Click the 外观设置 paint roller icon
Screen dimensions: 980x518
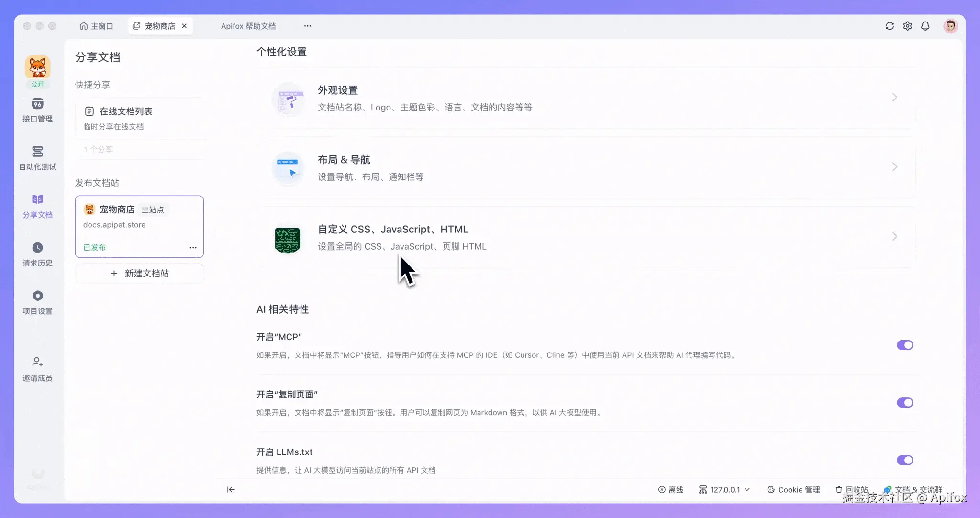pyautogui.click(x=288, y=99)
